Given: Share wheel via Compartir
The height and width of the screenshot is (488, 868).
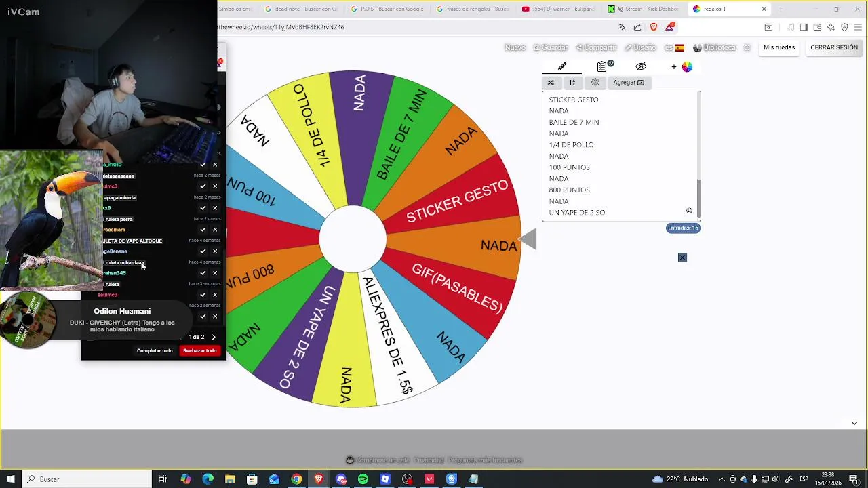Looking at the screenshot, I should click(596, 47).
